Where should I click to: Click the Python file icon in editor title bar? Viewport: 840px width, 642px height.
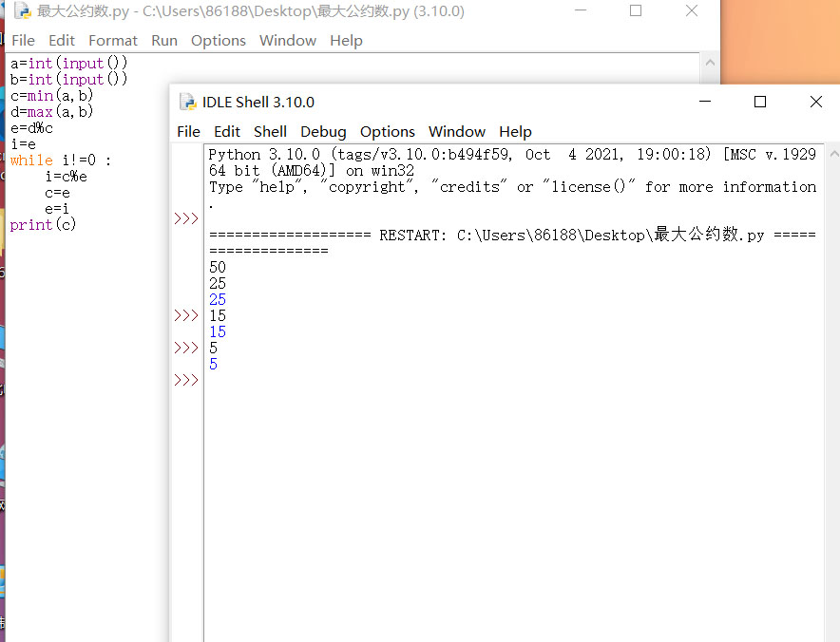click(x=23, y=10)
